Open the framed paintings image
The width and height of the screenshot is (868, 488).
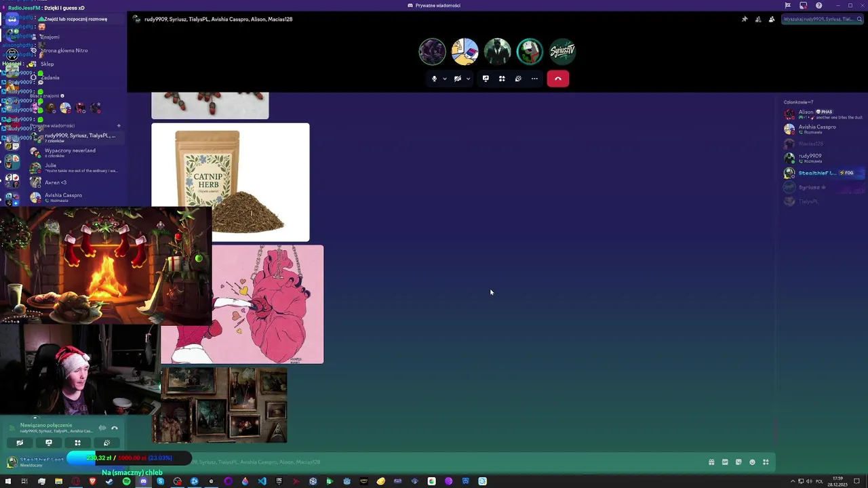click(x=224, y=405)
